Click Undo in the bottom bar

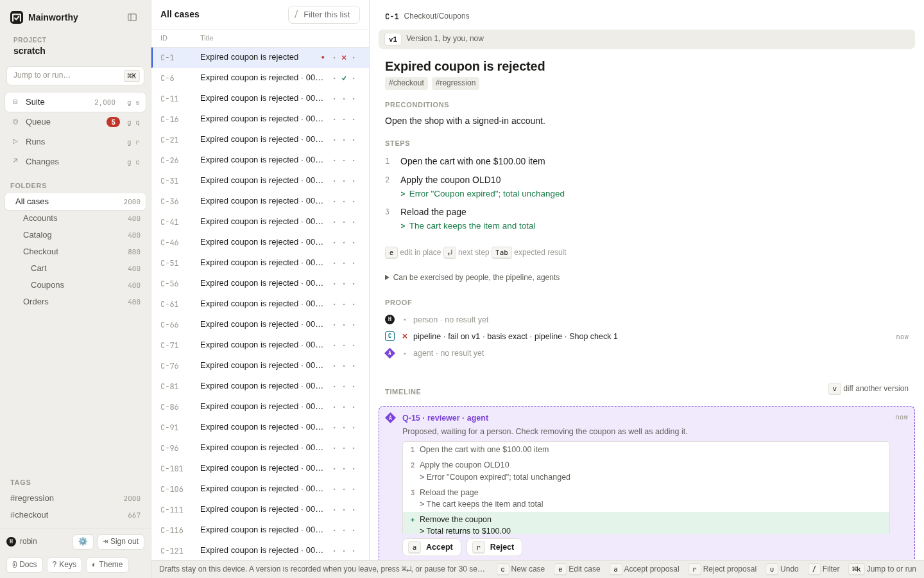[x=782, y=569]
